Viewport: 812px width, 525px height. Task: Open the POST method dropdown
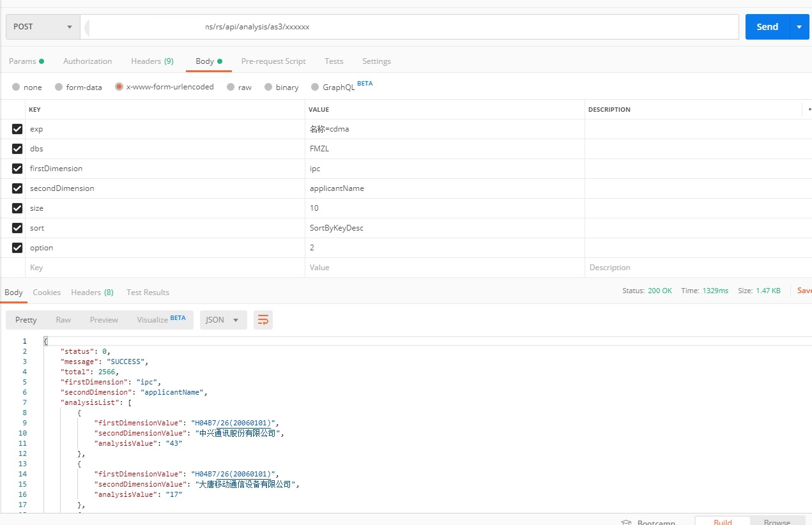(x=43, y=27)
